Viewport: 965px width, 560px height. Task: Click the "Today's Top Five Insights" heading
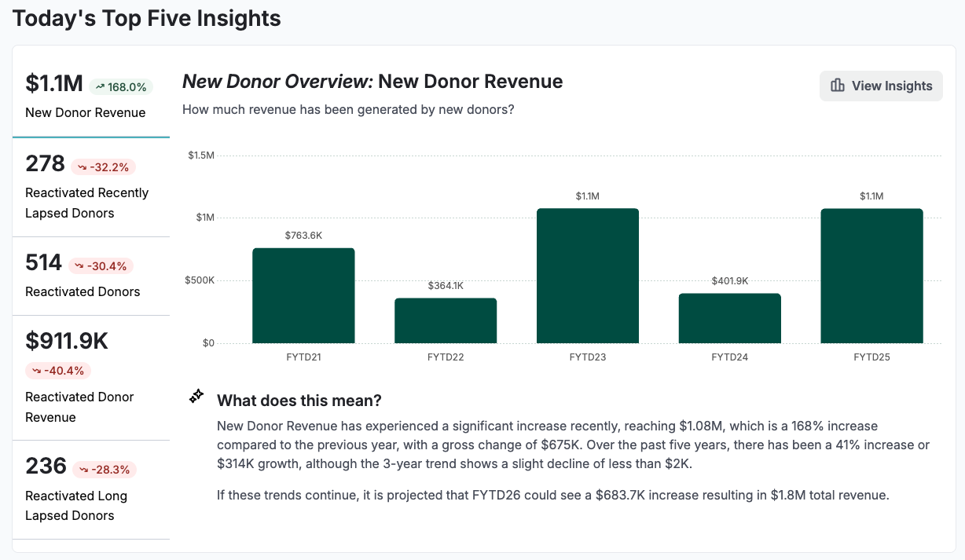tap(146, 17)
